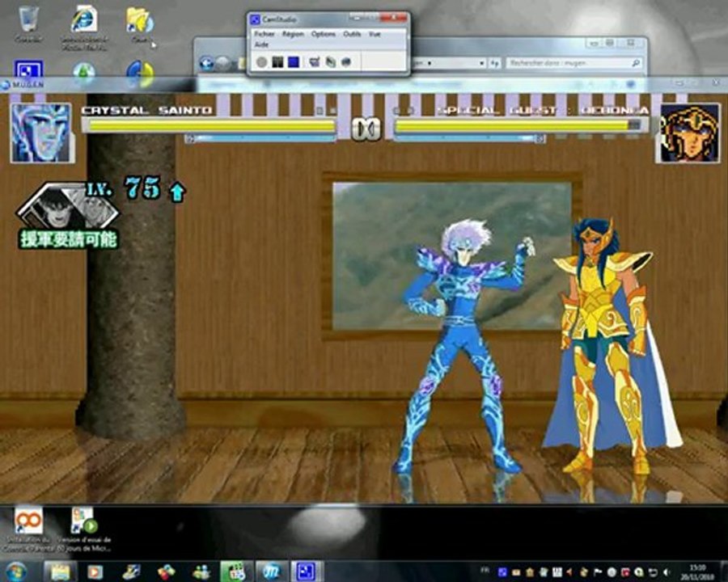Click the FR language indicator in the tray
Screen dimensions: 728x582
click(x=485, y=570)
